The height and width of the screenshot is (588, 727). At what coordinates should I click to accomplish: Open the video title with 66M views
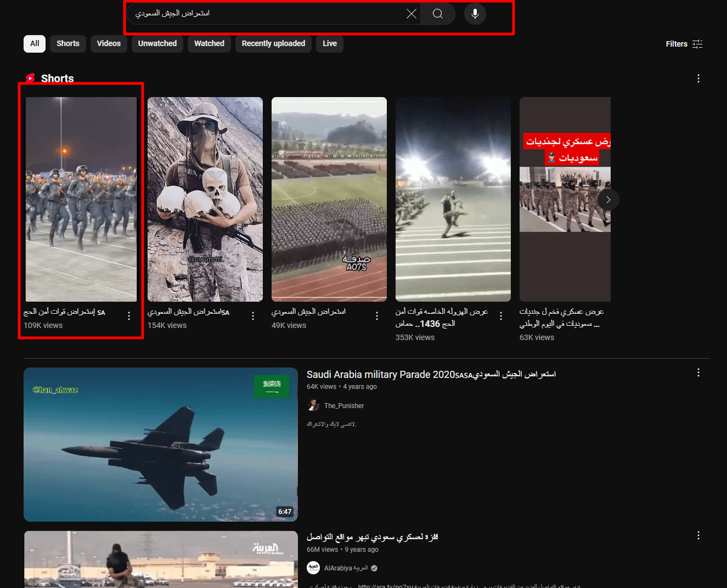pyautogui.click(x=372, y=537)
